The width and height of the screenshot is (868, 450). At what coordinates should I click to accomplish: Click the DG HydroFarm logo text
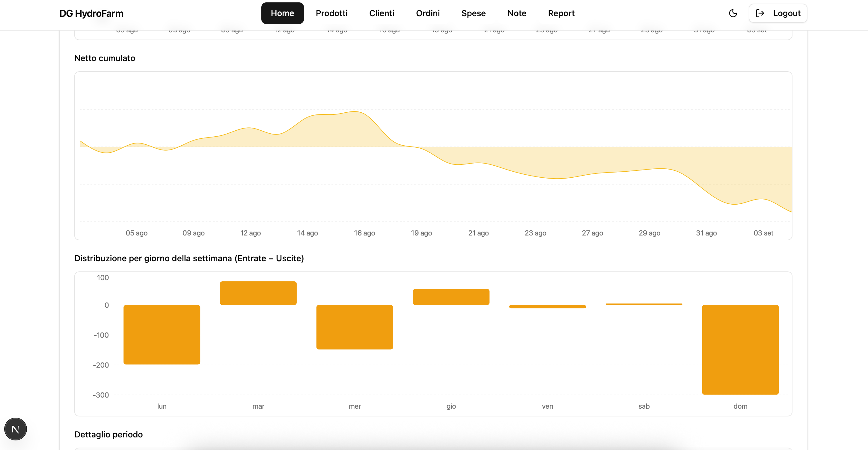click(91, 13)
